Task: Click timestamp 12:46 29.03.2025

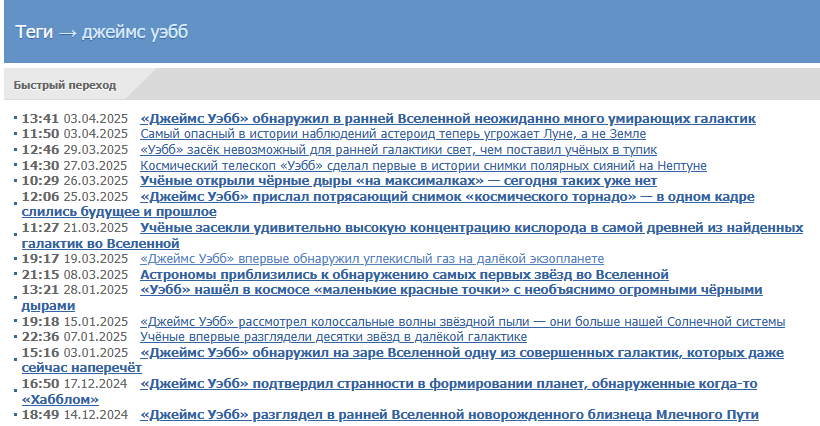Action: click(x=74, y=150)
